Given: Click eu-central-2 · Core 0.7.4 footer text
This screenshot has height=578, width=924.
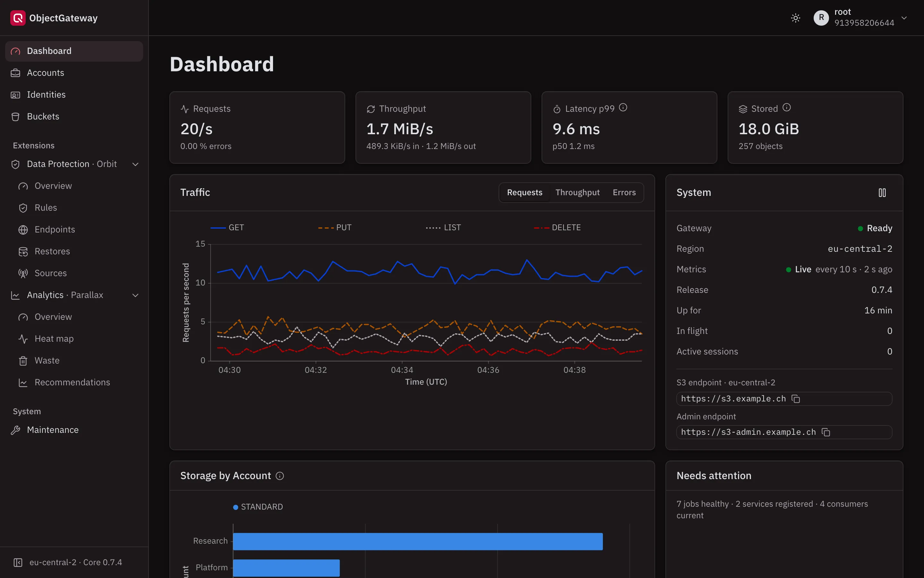Looking at the screenshot, I should (x=76, y=563).
